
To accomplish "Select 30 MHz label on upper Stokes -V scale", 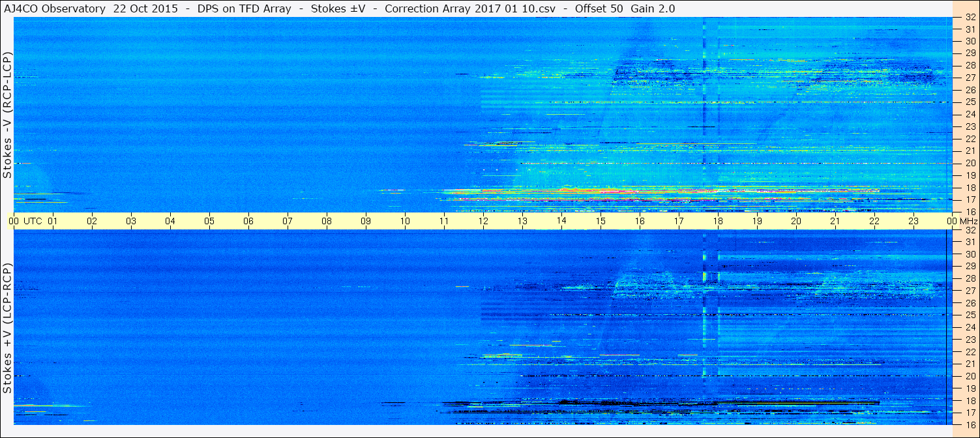I will (x=970, y=41).
